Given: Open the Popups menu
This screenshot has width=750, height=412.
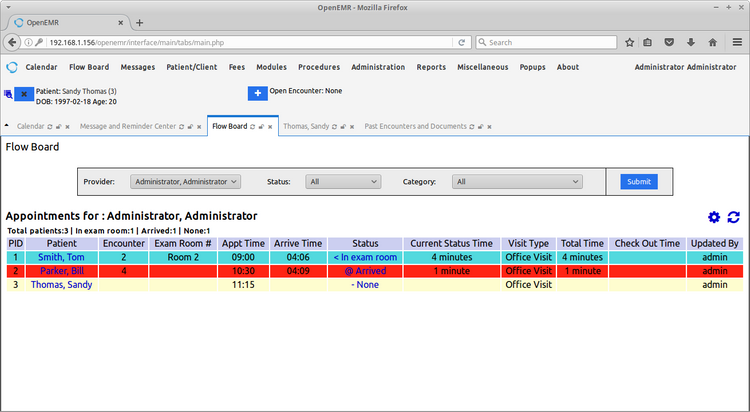Looking at the screenshot, I should click(532, 67).
